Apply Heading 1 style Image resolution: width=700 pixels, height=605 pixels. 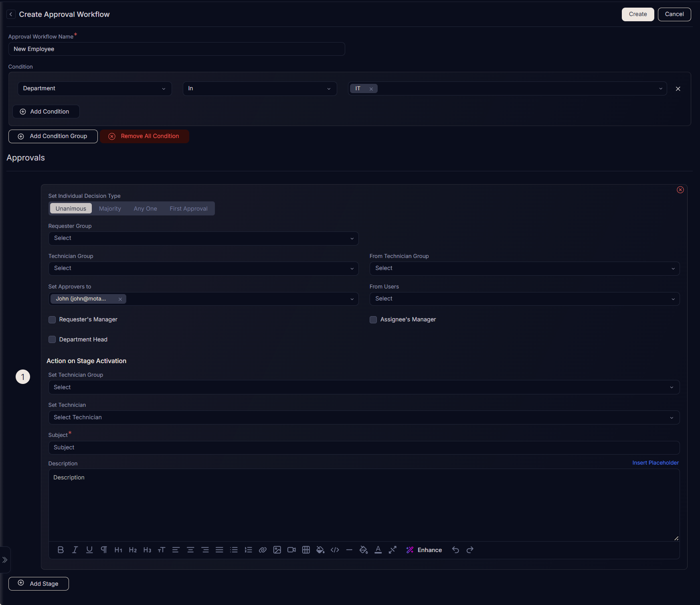(x=118, y=550)
